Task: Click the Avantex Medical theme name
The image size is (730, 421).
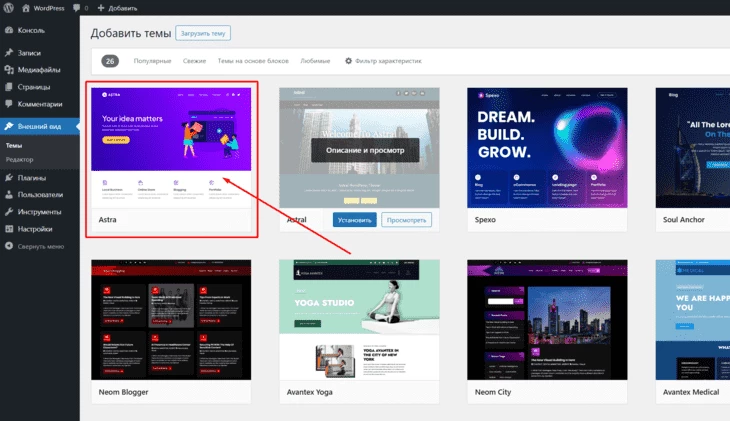Action: pyautogui.click(x=691, y=392)
